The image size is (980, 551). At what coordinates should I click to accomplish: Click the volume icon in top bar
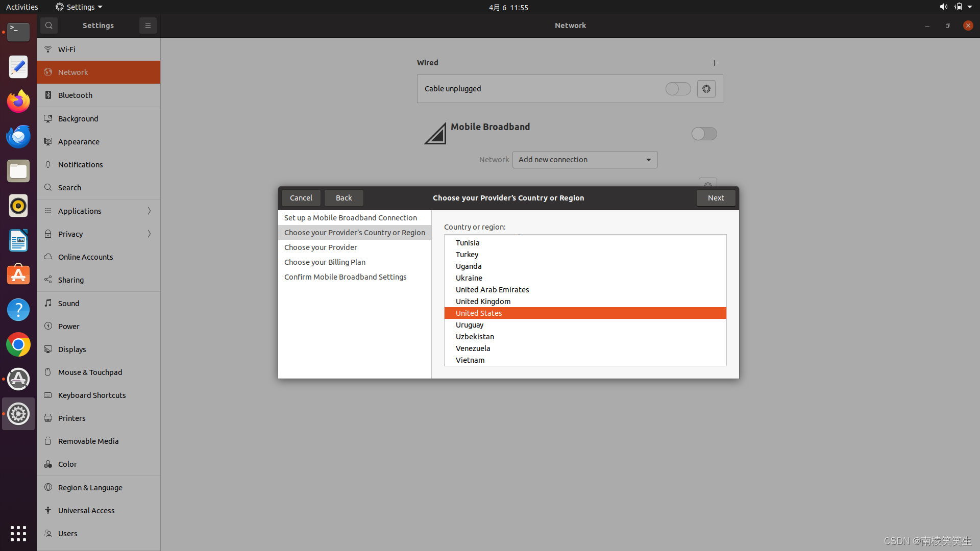943,7
